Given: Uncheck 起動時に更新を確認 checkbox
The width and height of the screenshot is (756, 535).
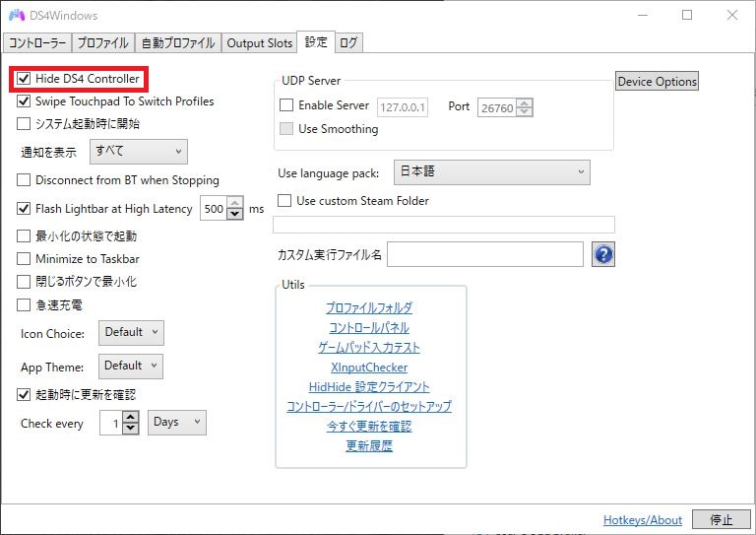Looking at the screenshot, I should [24, 395].
